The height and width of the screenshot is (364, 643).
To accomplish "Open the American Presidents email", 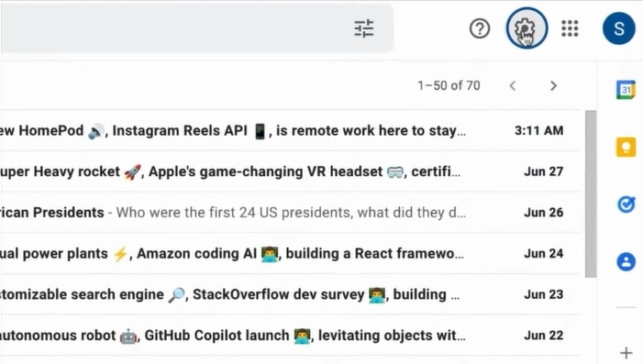I will pos(291,213).
